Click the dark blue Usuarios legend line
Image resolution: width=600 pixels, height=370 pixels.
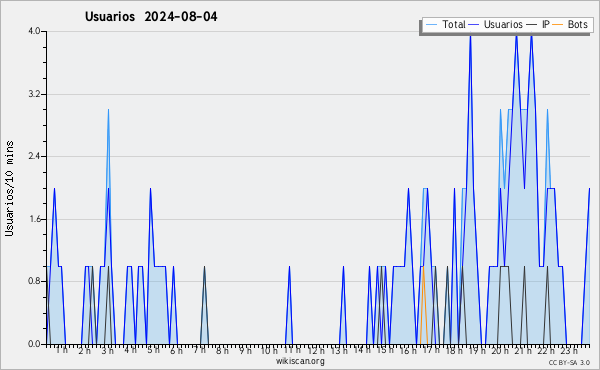[x=474, y=25]
